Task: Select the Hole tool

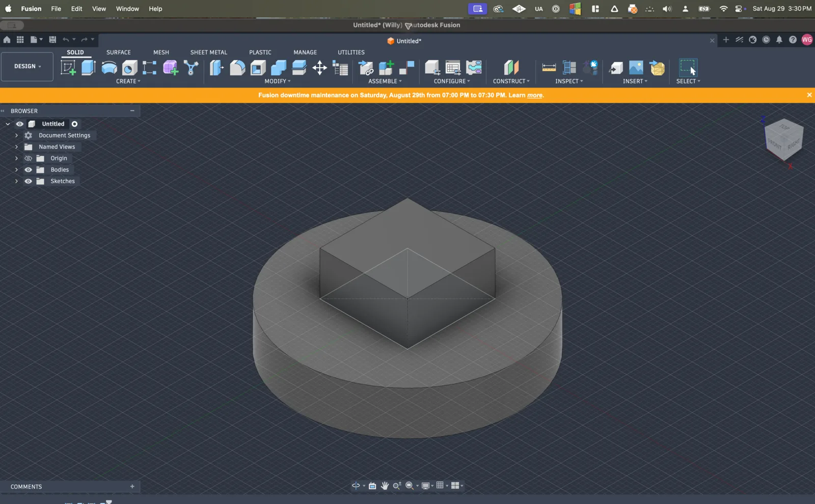Action: click(130, 68)
